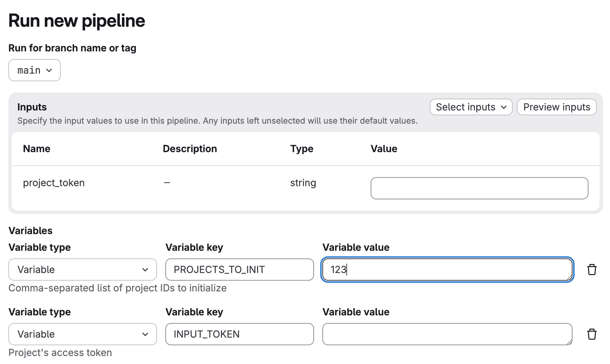Delete the INPUT_TOKEN variable row
610x364 pixels.
tap(592, 334)
